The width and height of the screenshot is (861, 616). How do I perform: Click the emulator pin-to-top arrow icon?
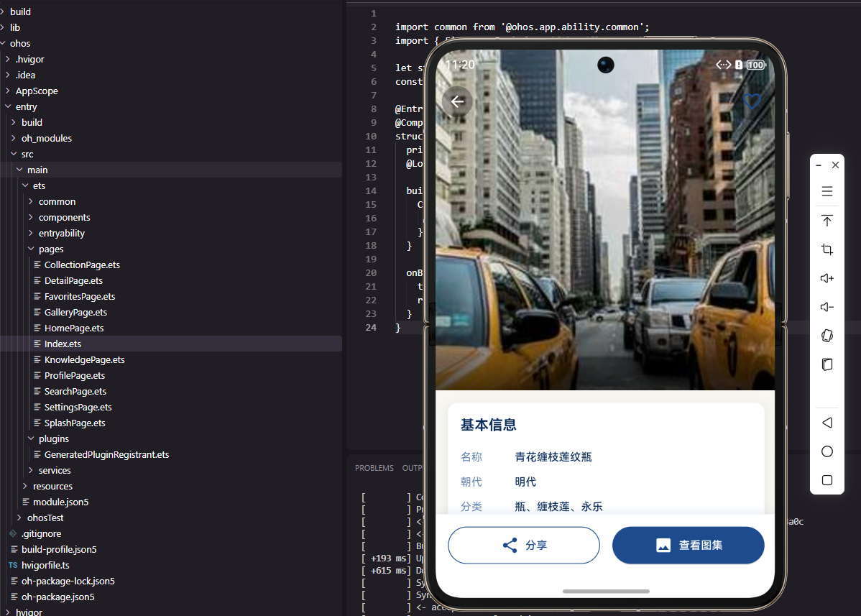[x=827, y=220]
